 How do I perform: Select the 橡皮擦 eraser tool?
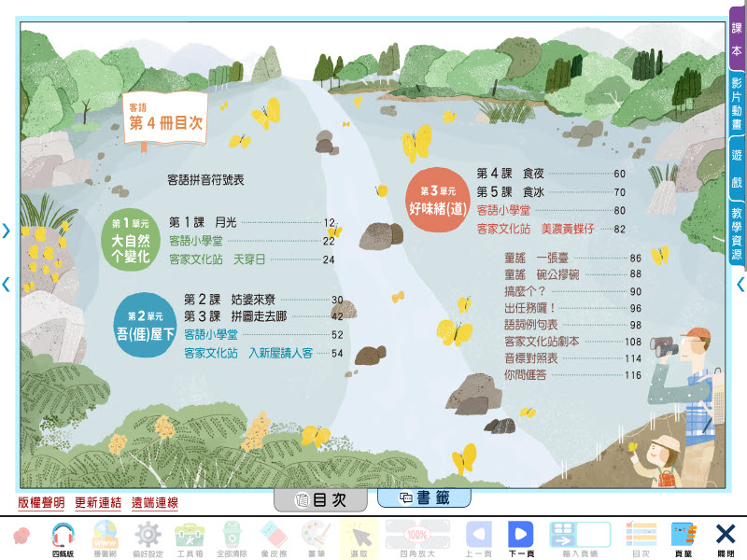click(x=274, y=539)
